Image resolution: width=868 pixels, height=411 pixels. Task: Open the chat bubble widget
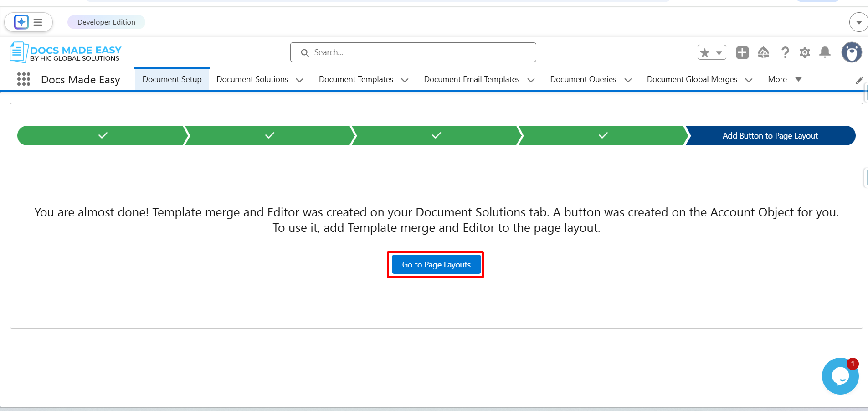pos(840,376)
